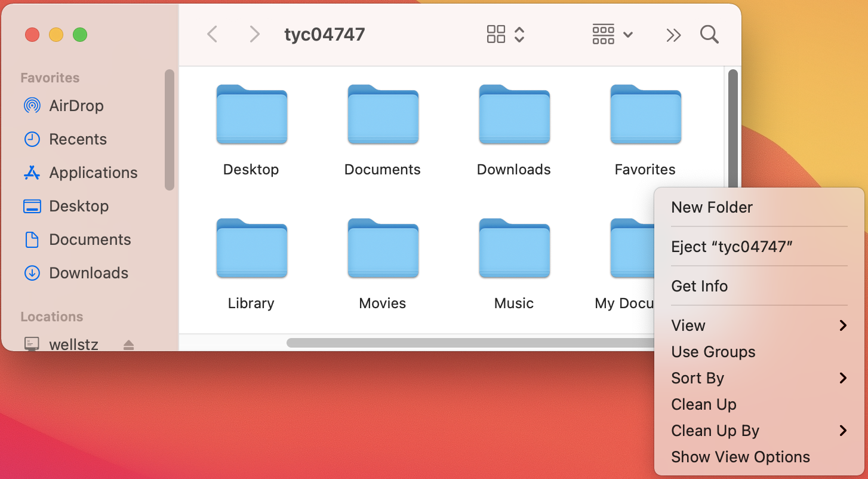Select Get Info in context menu
Image resolution: width=868 pixels, height=479 pixels.
click(x=699, y=286)
